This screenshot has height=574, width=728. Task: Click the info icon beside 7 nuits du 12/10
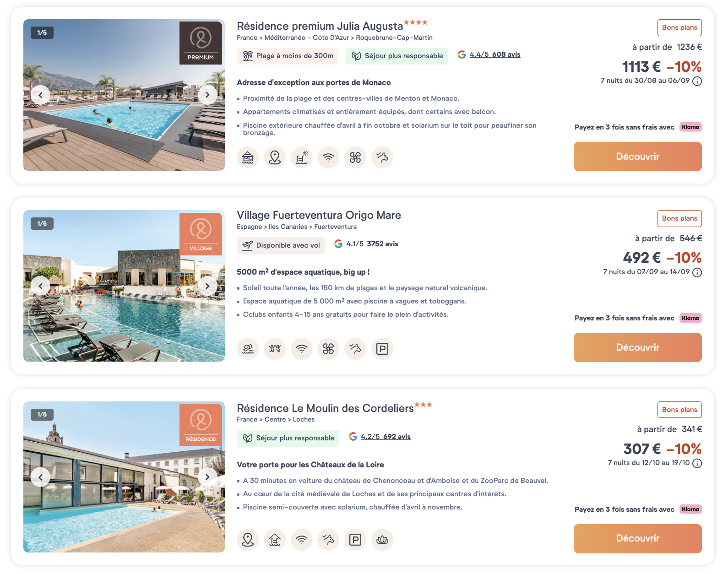pos(697,463)
